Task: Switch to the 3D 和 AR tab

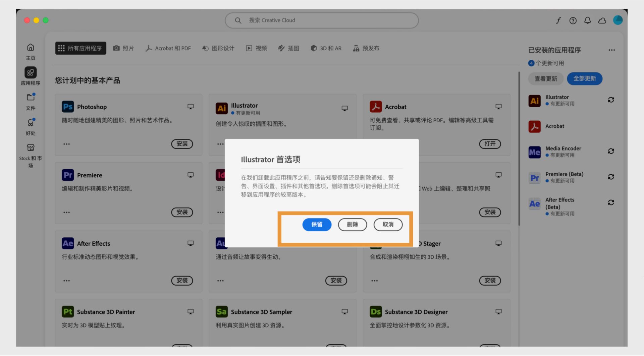Action: tap(326, 48)
